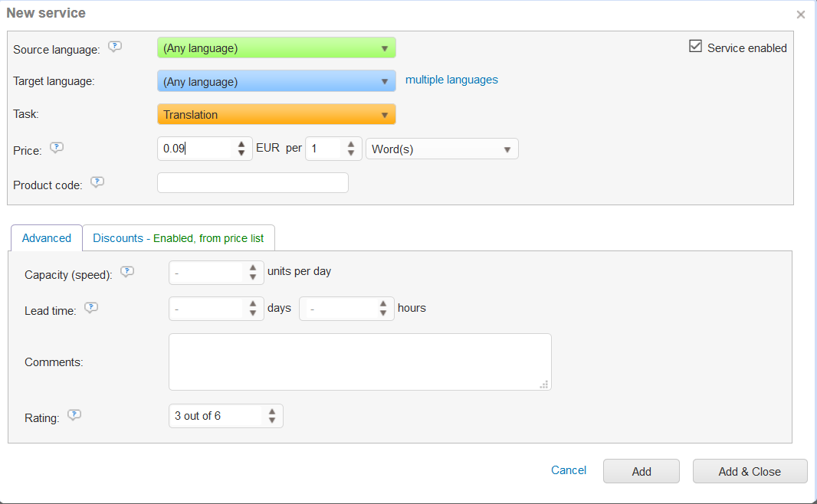Image resolution: width=817 pixels, height=504 pixels.
Task: Open the Rating selector showing 3 out of 6
Action: click(x=225, y=416)
